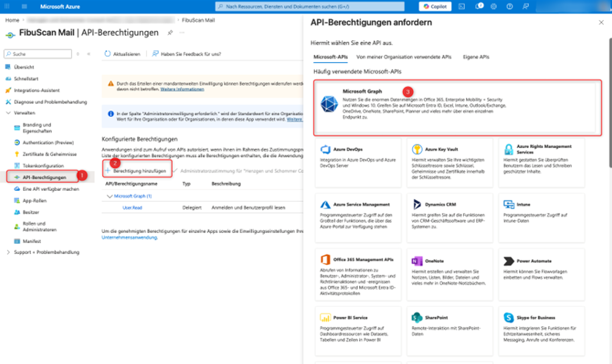Click the Azure search bar
Viewport: 612px width, 364px height.
[x=309, y=6]
